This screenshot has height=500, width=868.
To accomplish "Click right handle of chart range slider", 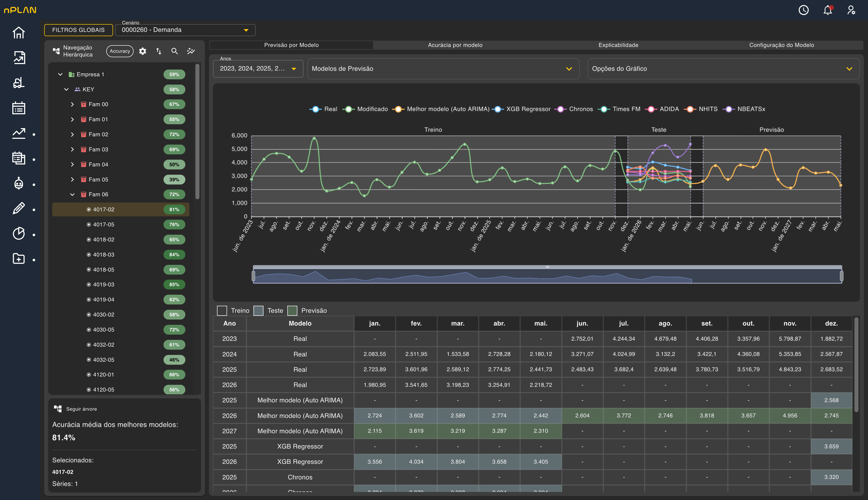I will 842,276.
